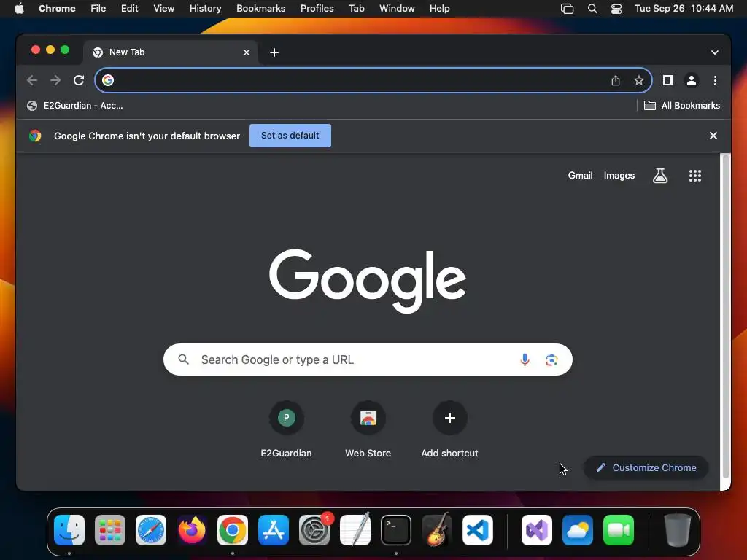
Task: Open the Web Store shortcut
Action: [x=368, y=430]
